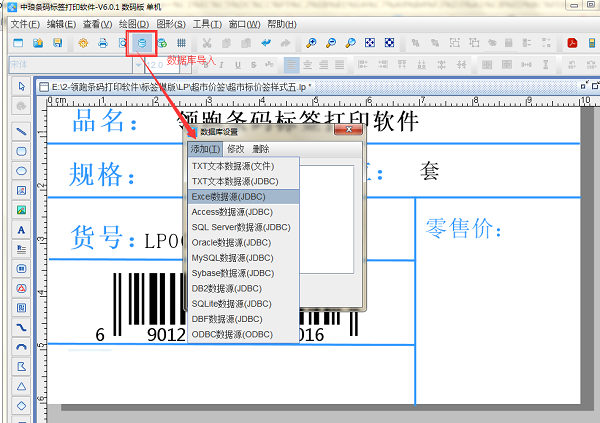The width and height of the screenshot is (600, 423).
Task: Click the save document toolbar icon
Action: (x=58, y=43)
